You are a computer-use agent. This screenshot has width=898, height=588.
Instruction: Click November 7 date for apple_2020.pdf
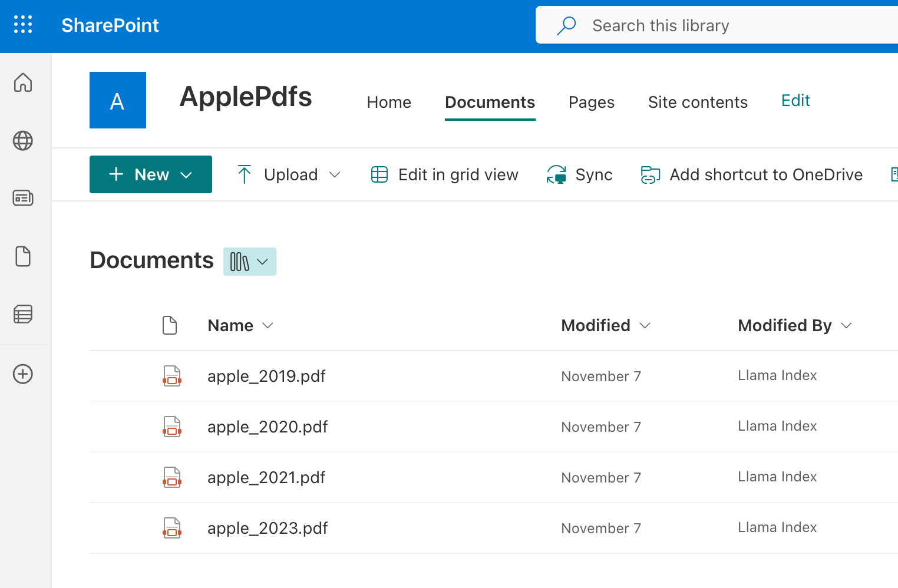[x=601, y=427]
